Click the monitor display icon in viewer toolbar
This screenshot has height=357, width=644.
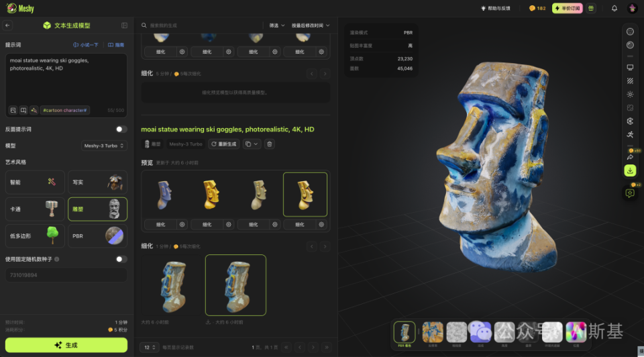(x=630, y=67)
